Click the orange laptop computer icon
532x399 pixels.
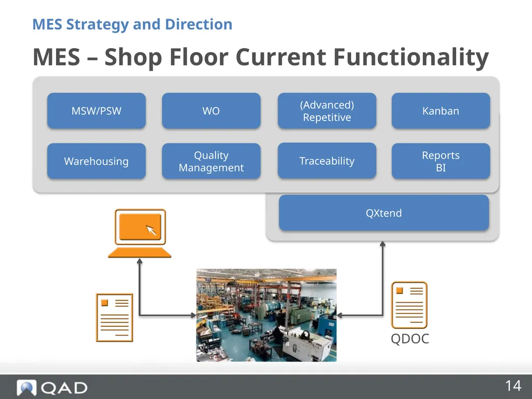tap(139, 233)
